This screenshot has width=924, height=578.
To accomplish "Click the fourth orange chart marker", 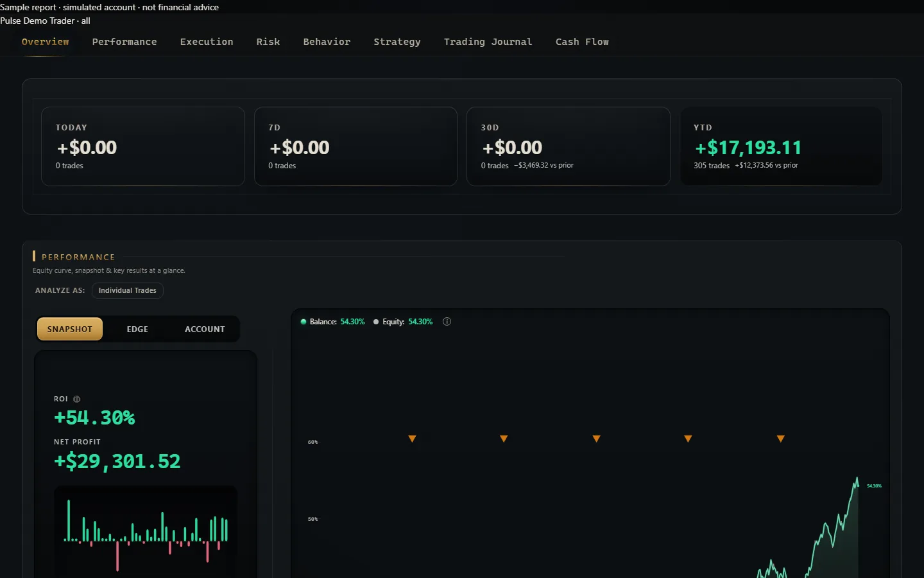I will (688, 439).
